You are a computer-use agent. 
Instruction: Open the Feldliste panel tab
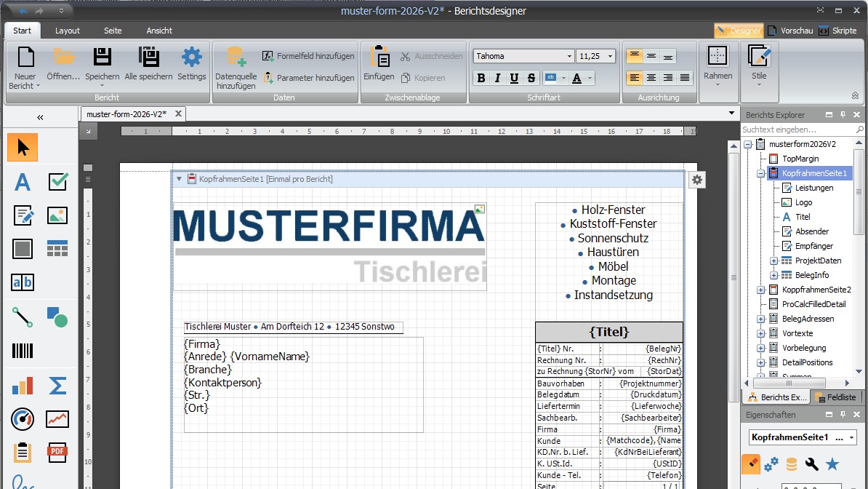coord(835,397)
